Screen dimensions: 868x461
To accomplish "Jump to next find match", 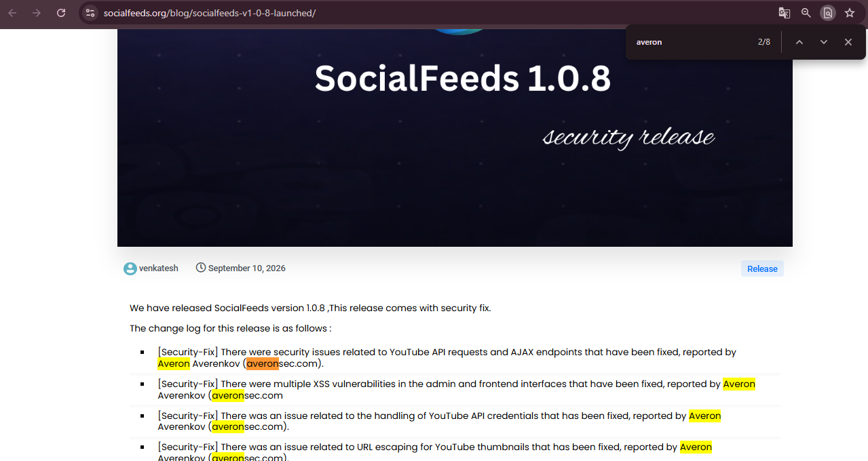I will pos(824,42).
